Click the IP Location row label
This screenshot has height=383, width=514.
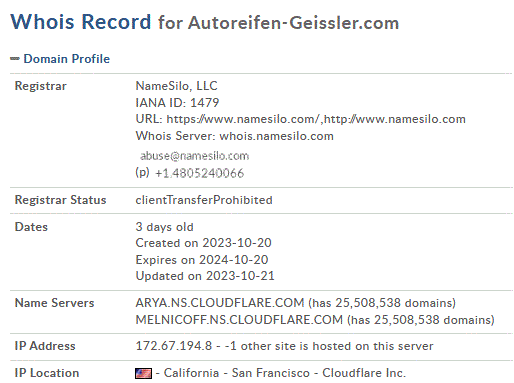click(x=47, y=373)
